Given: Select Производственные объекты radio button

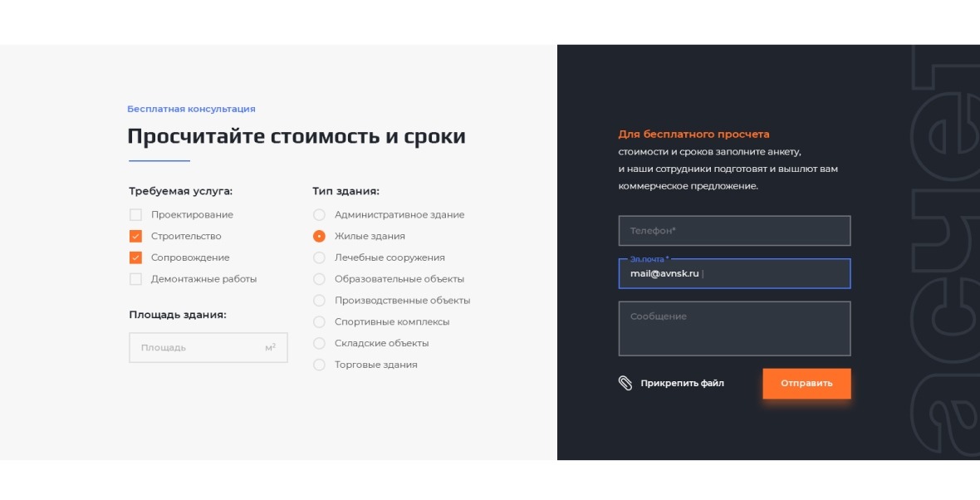Looking at the screenshot, I should coord(319,301).
